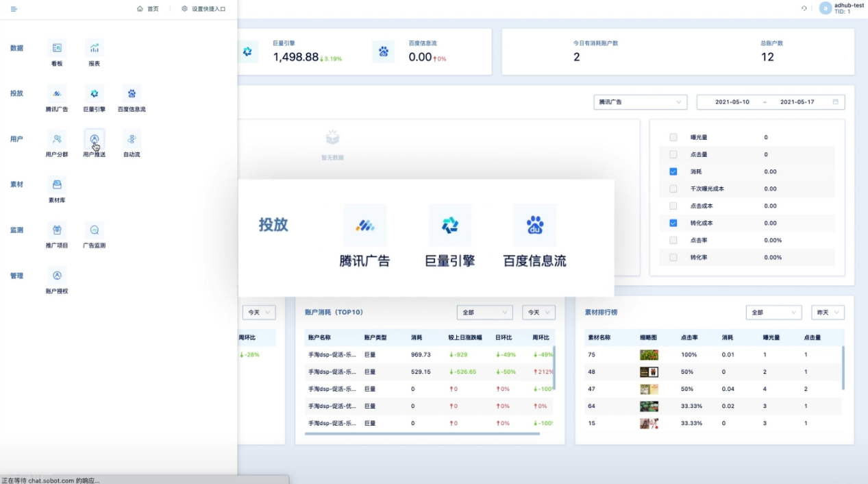Screen dimensions: 868x484
Task: Click the 自动流 automation icon
Action: 132,139
